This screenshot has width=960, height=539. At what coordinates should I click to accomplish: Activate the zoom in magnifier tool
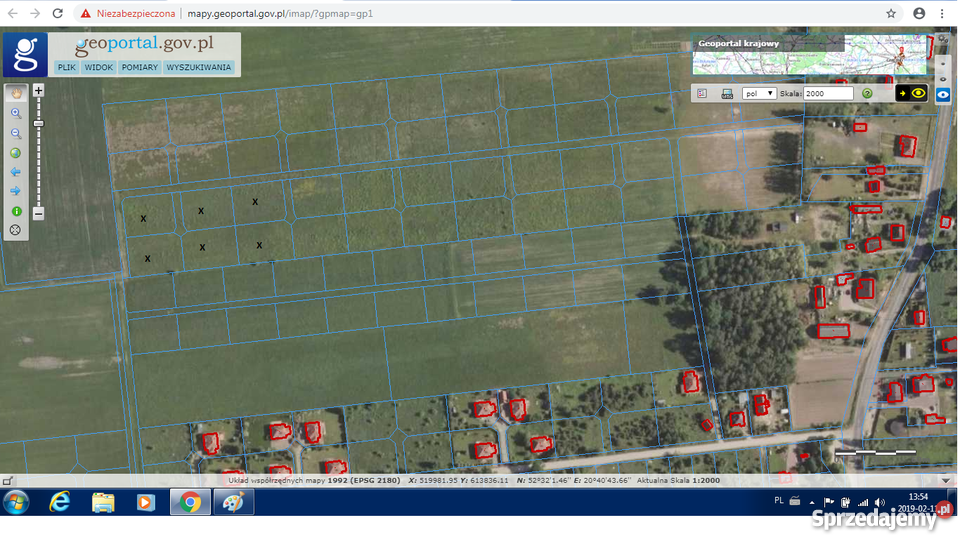[x=16, y=113]
